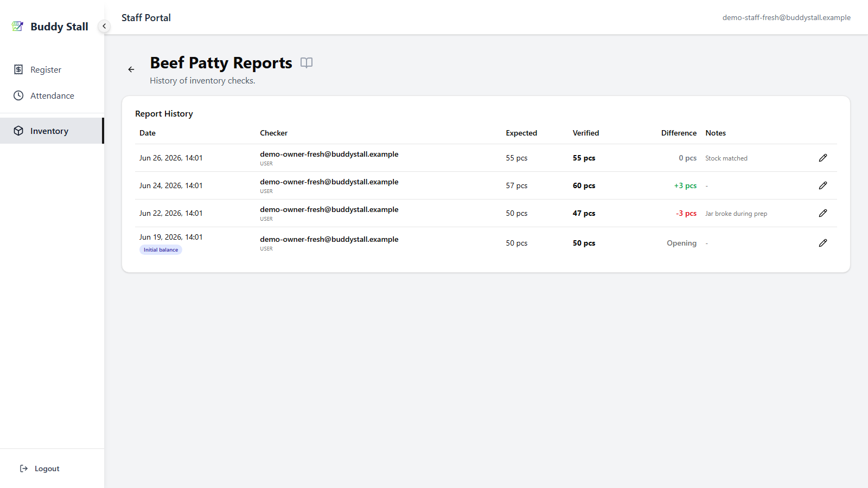Click the green '+3 pcs' difference
This screenshot has height=488, width=868.
(685, 185)
